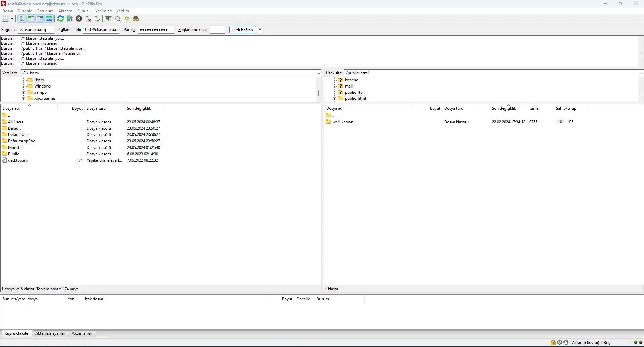Open the Site Manager icon
644x347 pixels.
(x=5, y=19)
